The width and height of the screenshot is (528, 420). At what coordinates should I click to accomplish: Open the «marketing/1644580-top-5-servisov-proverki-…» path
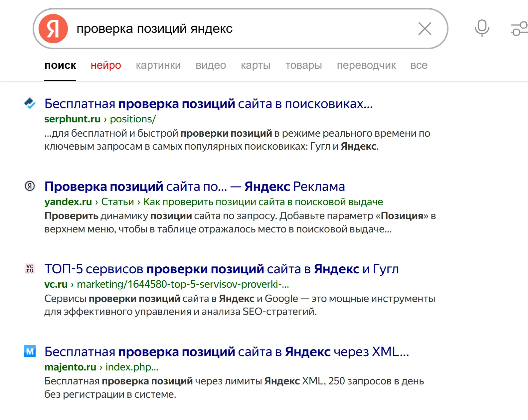click(183, 284)
